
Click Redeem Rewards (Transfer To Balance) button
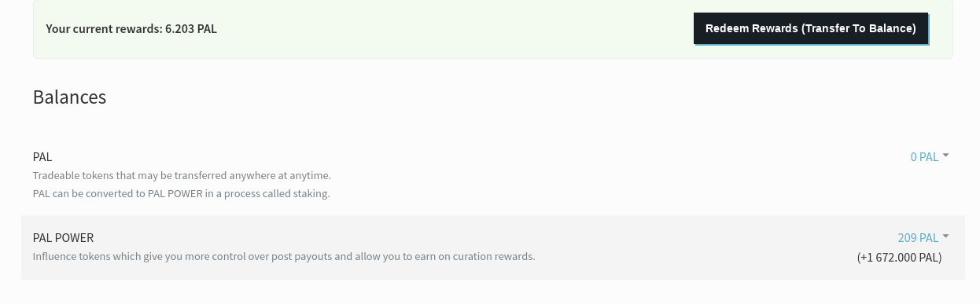(811, 28)
